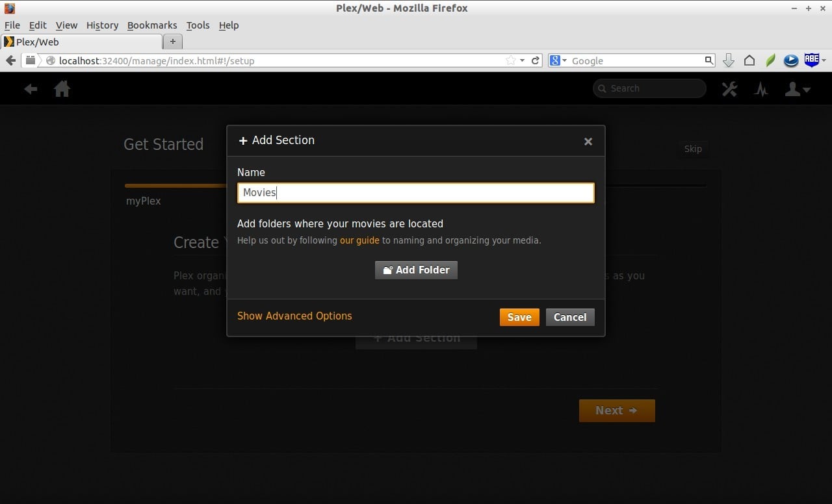The width and height of the screenshot is (832, 504).
Task: Click the site identity icon in address bar
Action: tap(50, 60)
